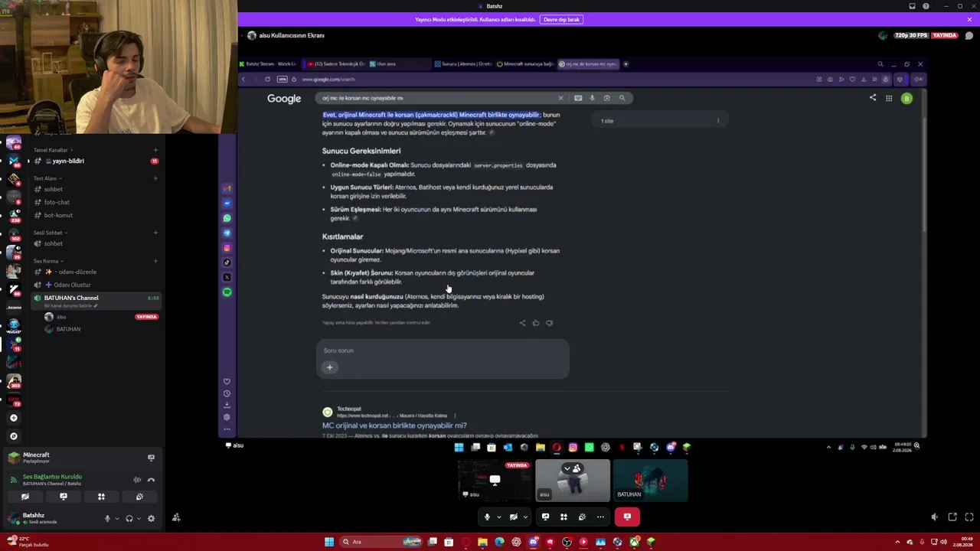The image size is (980, 551).
Task: Disconnect from voice in the user panel
Action: (151, 480)
